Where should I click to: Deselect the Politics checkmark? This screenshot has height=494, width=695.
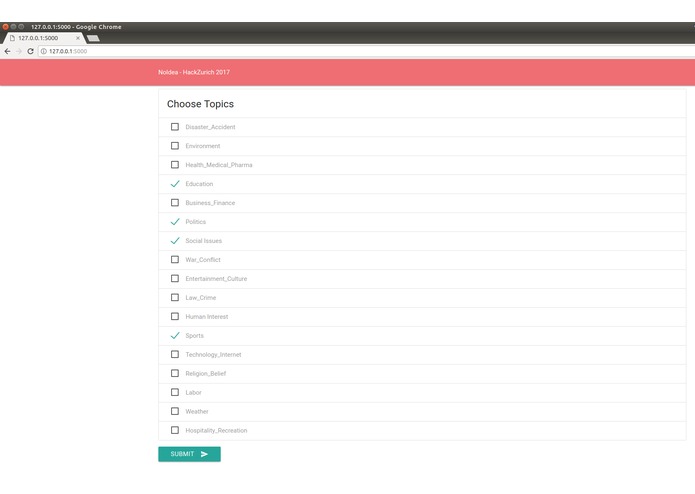pos(175,222)
